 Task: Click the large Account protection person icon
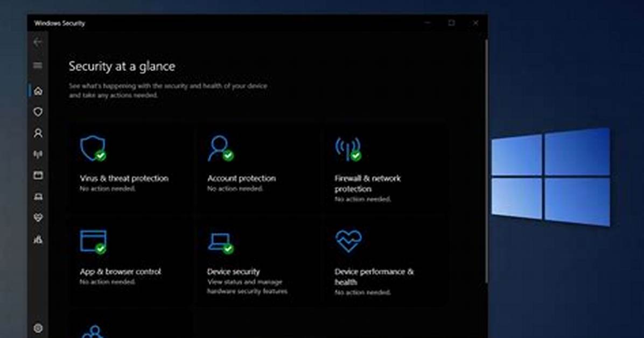221,148
